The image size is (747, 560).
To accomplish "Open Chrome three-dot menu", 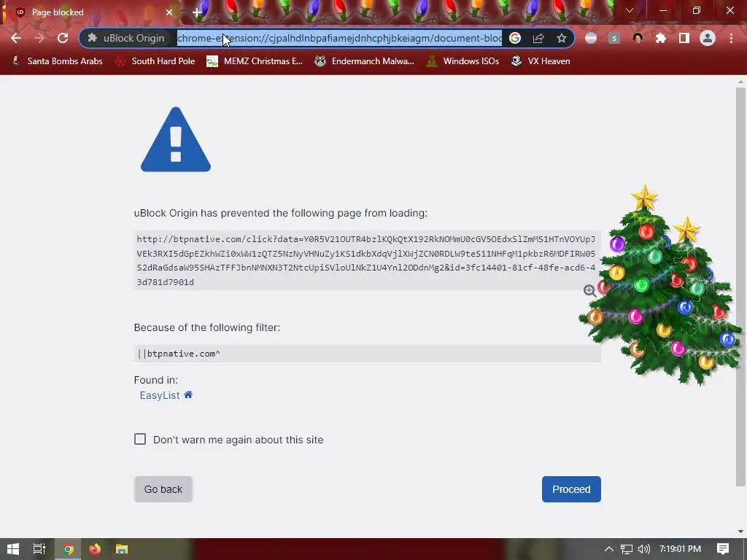I will pos(731,38).
